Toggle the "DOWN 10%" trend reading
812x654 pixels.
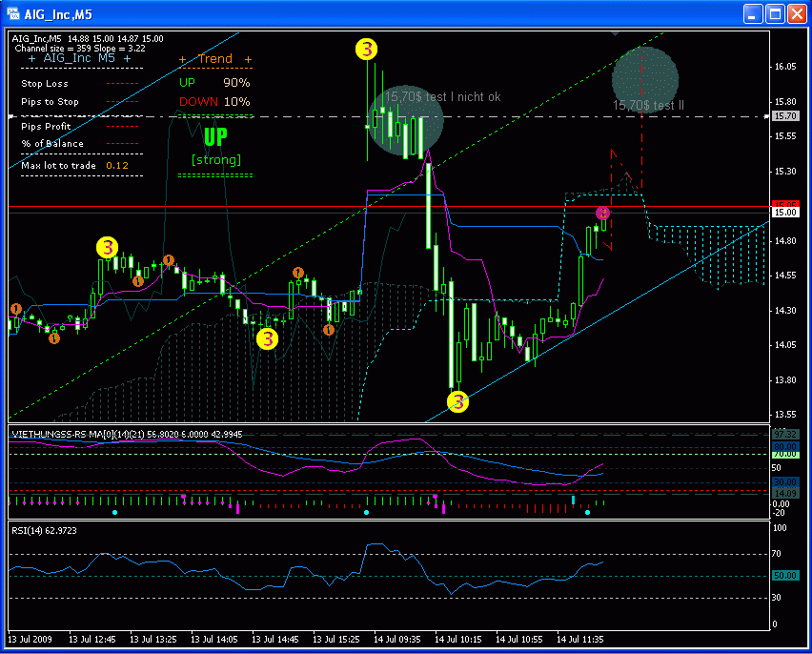click(x=215, y=102)
